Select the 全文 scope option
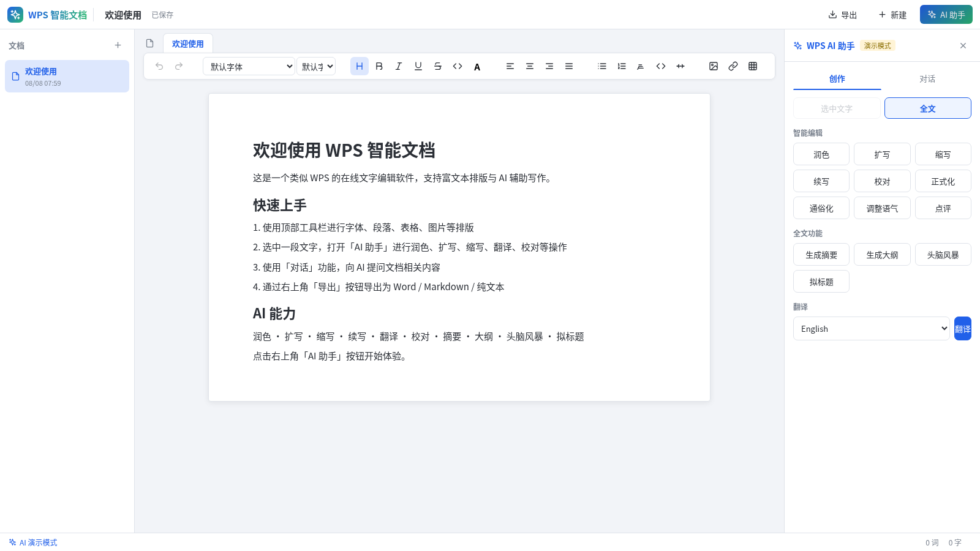Image resolution: width=980 pixels, height=551 pixels. click(928, 108)
